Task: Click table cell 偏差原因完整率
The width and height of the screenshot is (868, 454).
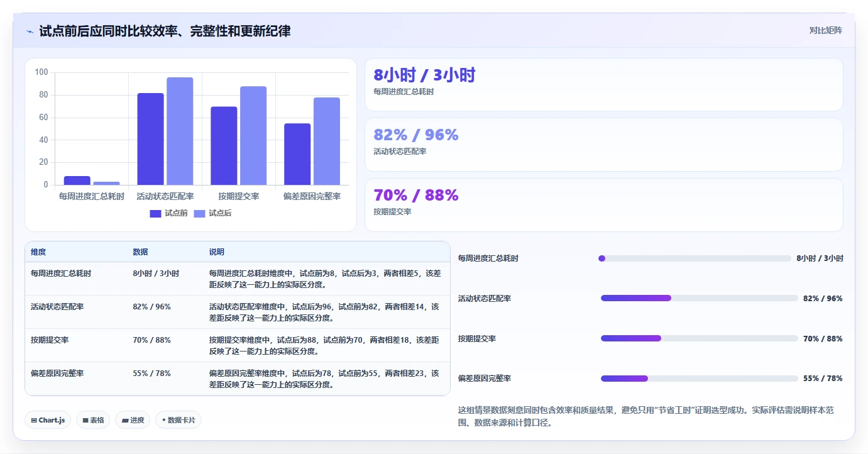Action: click(57, 374)
